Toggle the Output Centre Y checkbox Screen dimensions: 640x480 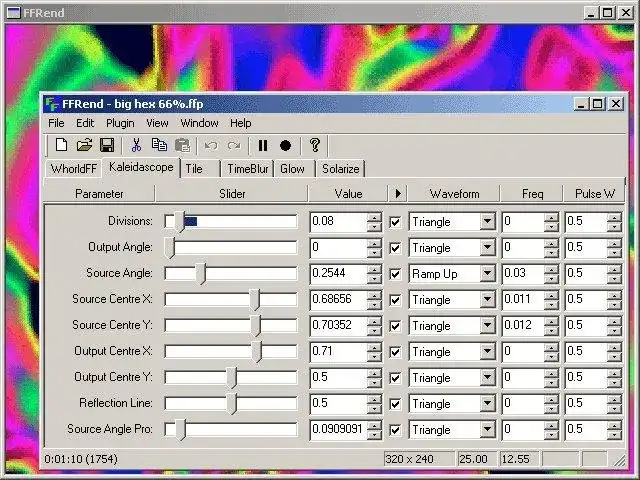tap(395, 378)
